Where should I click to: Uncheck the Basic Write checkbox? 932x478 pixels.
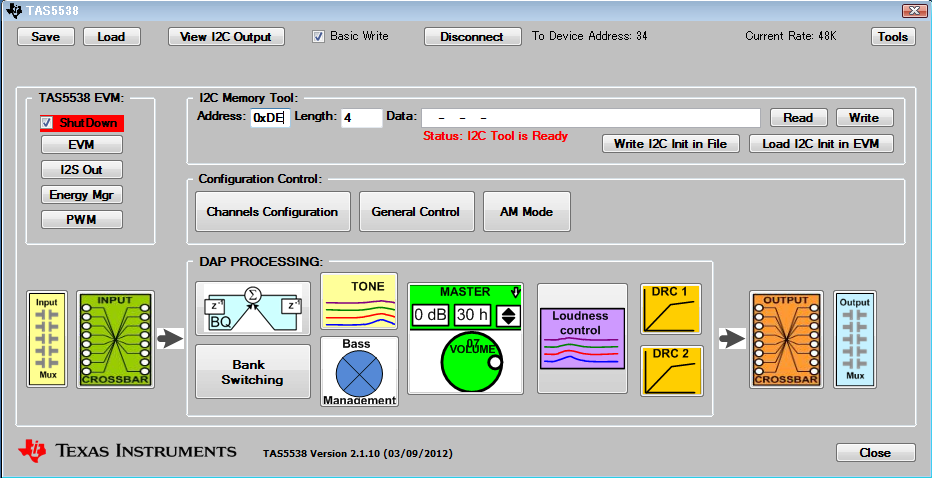tap(319, 37)
